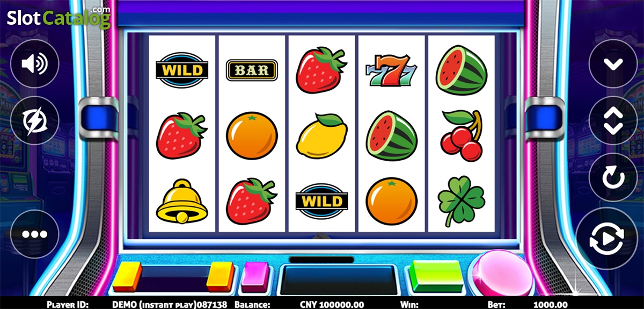644x309 pixels.
Task: Click the WILD symbol on third reel
Action: click(322, 202)
